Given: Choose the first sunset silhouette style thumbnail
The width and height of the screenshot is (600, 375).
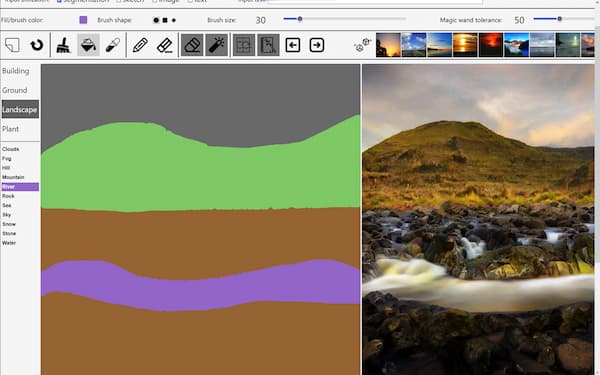Looking at the screenshot, I should click(x=388, y=45).
